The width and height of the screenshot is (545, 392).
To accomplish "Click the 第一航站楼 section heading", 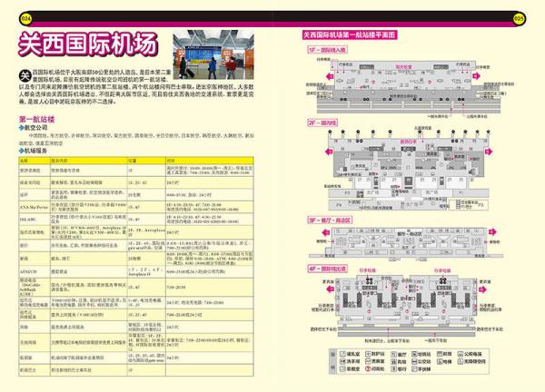I will (37, 120).
